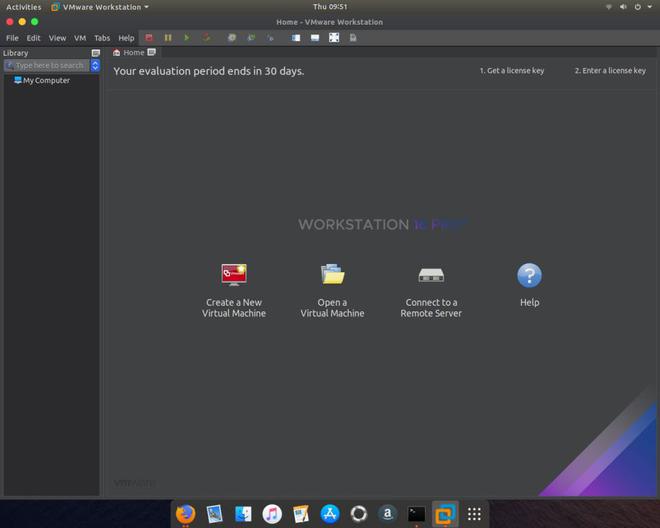Open the Terminal from the dock
The image size is (660, 528).
416,514
